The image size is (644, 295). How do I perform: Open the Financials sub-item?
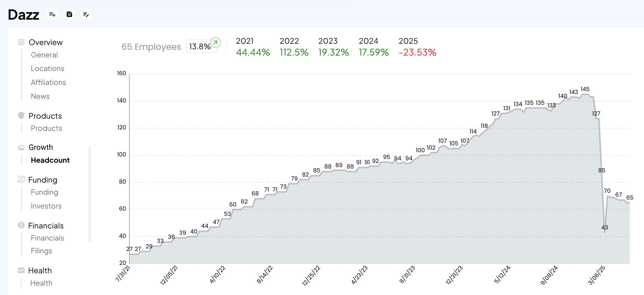[x=47, y=238]
